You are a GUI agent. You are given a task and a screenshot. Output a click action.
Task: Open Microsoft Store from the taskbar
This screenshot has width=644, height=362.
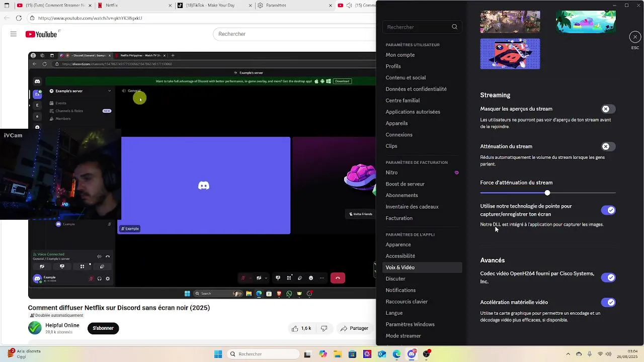353,354
